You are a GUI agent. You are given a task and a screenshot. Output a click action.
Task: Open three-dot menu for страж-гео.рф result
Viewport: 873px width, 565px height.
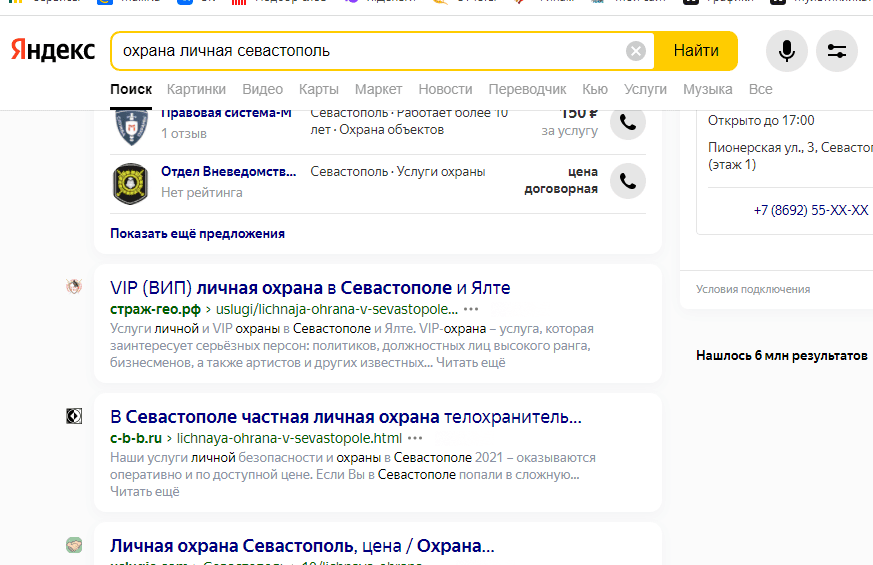(472, 309)
